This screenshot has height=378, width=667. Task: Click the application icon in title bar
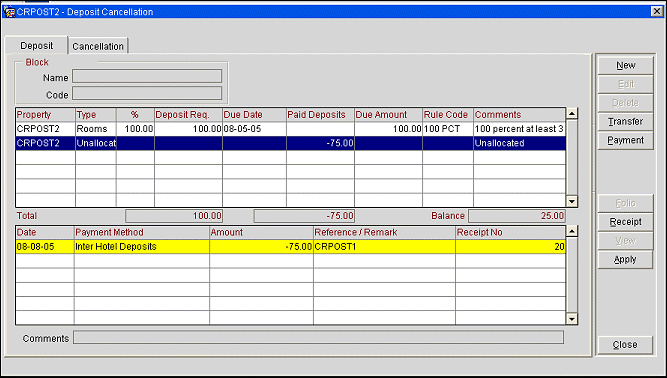[x=9, y=12]
